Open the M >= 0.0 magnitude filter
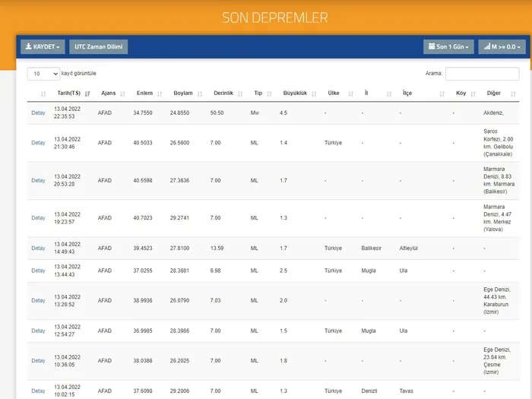Image resolution: width=532 pixels, height=399 pixels. click(502, 47)
